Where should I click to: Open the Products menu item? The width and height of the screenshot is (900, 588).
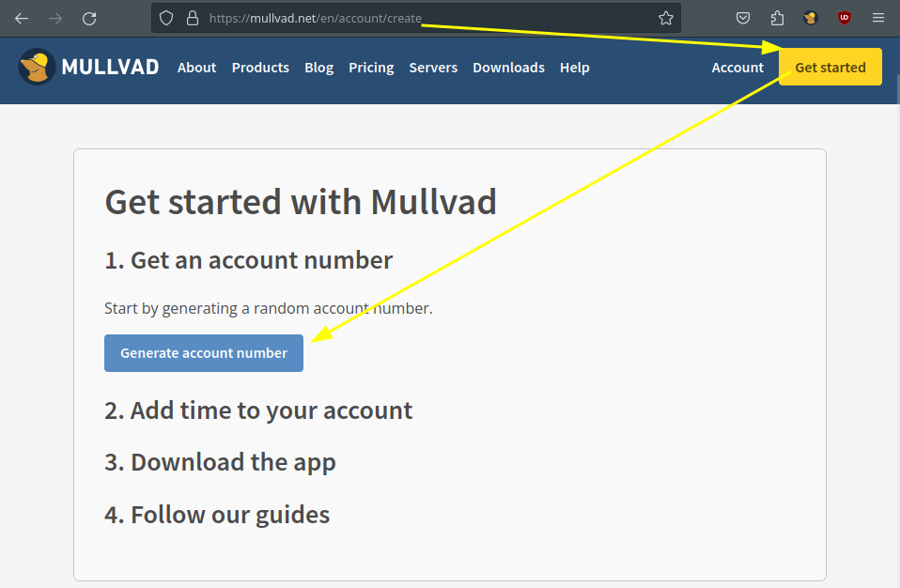pyautogui.click(x=260, y=68)
